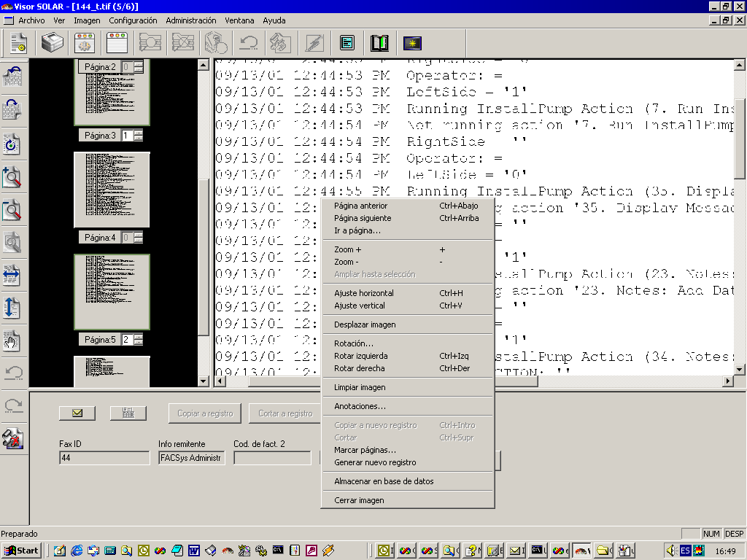Click the Fax ID input field
Viewport: 747px width, 560px height.
pos(104,458)
